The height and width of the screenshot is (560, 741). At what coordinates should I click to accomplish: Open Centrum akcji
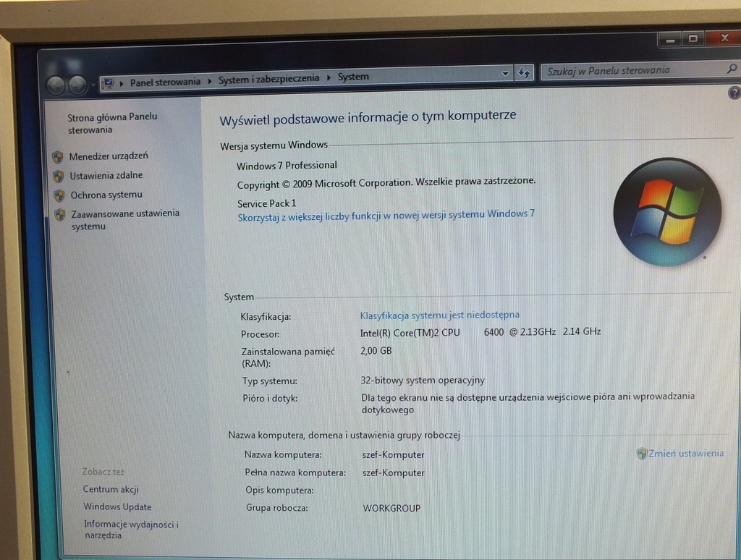111,489
